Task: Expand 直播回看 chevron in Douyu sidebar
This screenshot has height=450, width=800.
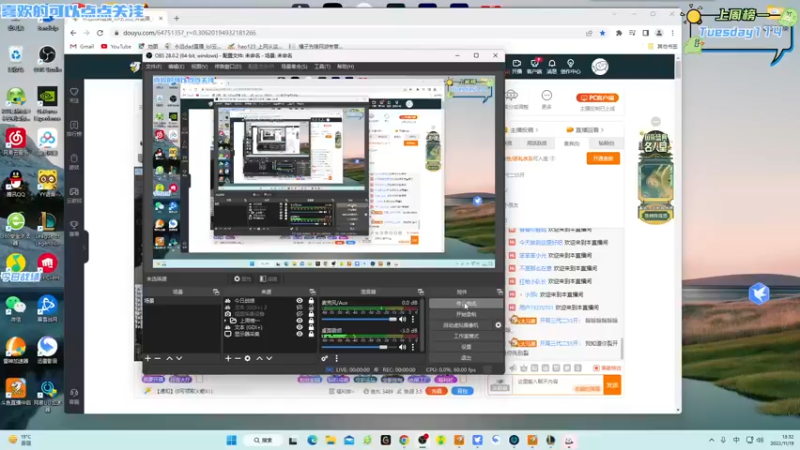Action: click(603, 130)
